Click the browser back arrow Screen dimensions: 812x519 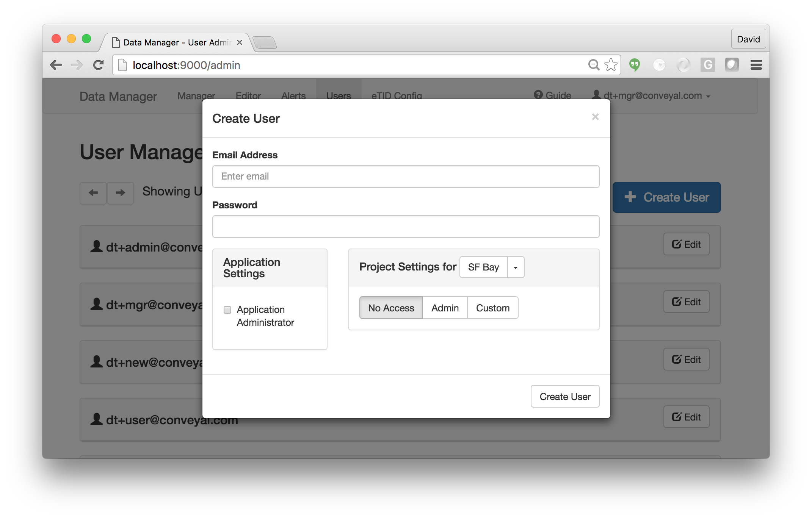tap(56, 65)
